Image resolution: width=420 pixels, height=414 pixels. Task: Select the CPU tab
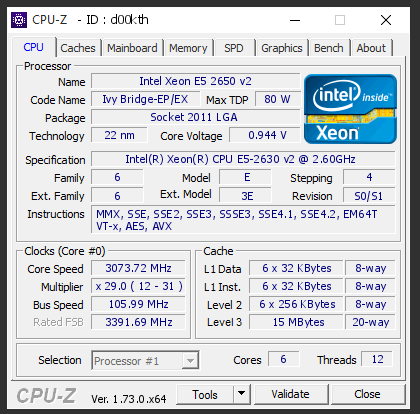tap(33, 47)
